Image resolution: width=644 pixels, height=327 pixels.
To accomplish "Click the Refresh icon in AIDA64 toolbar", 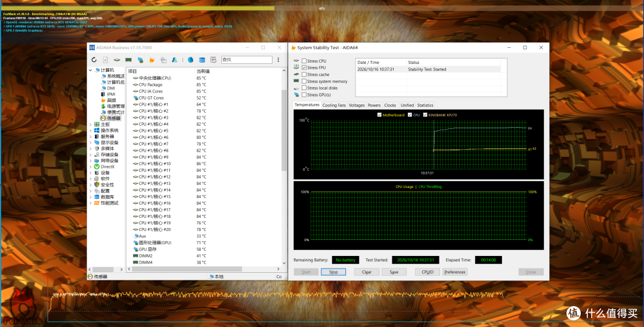I will [x=94, y=60].
